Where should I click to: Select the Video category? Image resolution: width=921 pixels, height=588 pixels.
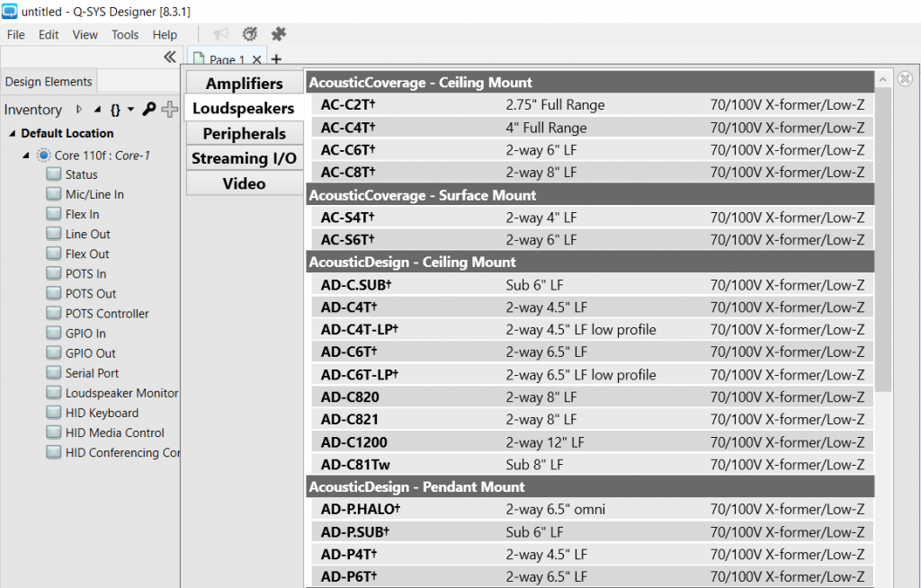click(x=245, y=183)
